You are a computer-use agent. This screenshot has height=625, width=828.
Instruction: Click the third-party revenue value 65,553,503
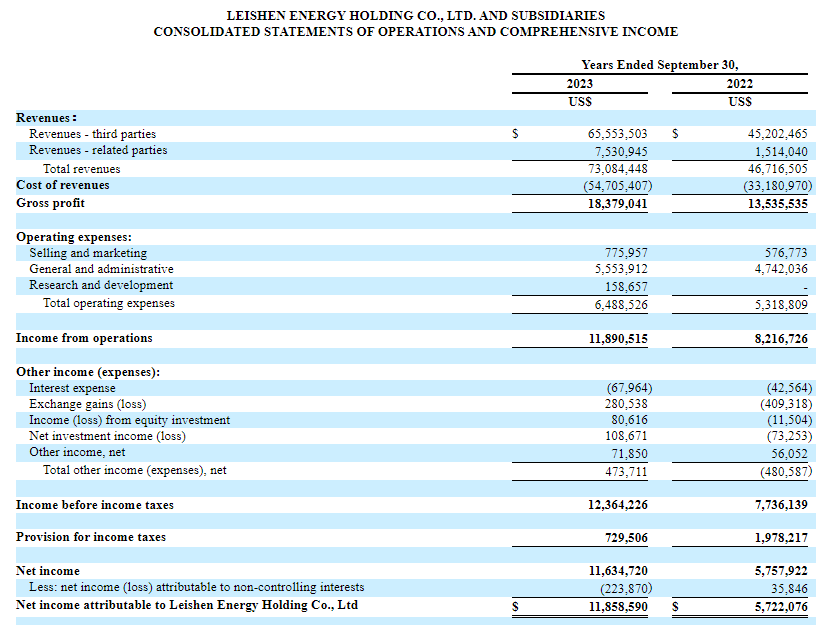pos(618,134)
